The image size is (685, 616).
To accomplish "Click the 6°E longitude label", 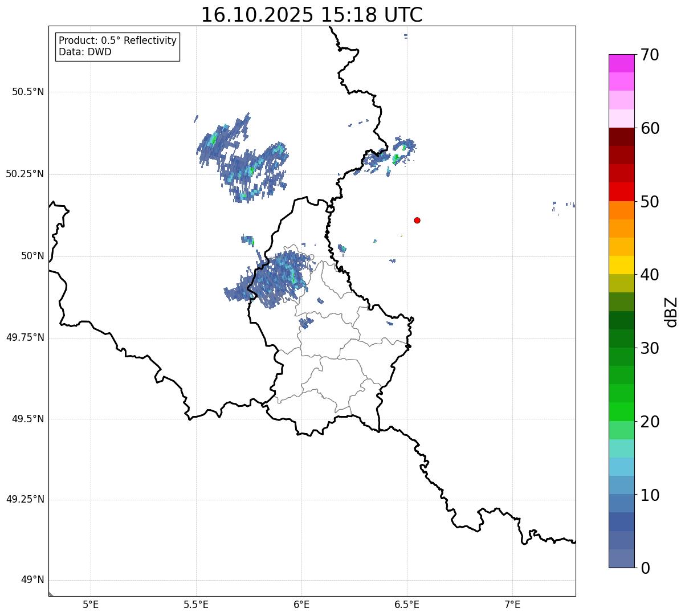I will pyautogui.click(x=301, y=604).
